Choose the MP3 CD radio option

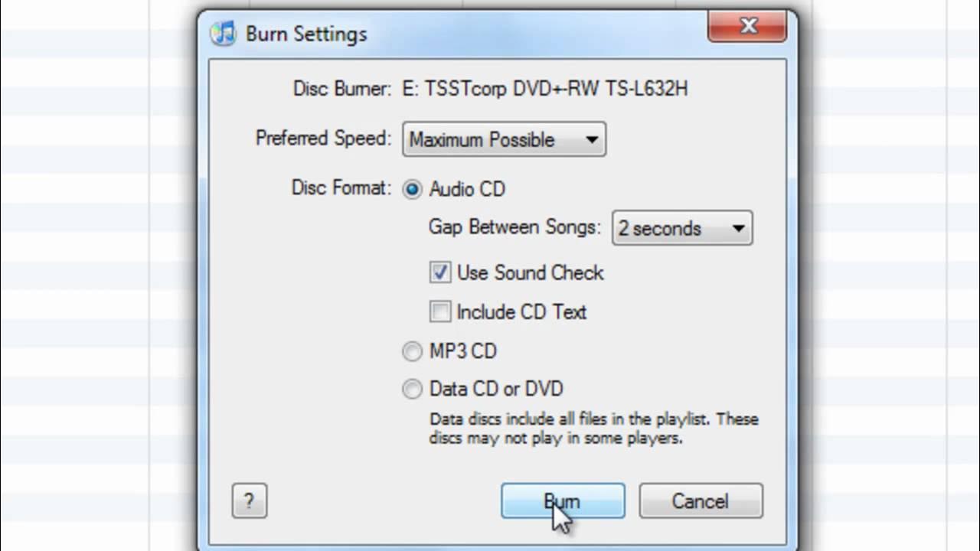point(412,351)
